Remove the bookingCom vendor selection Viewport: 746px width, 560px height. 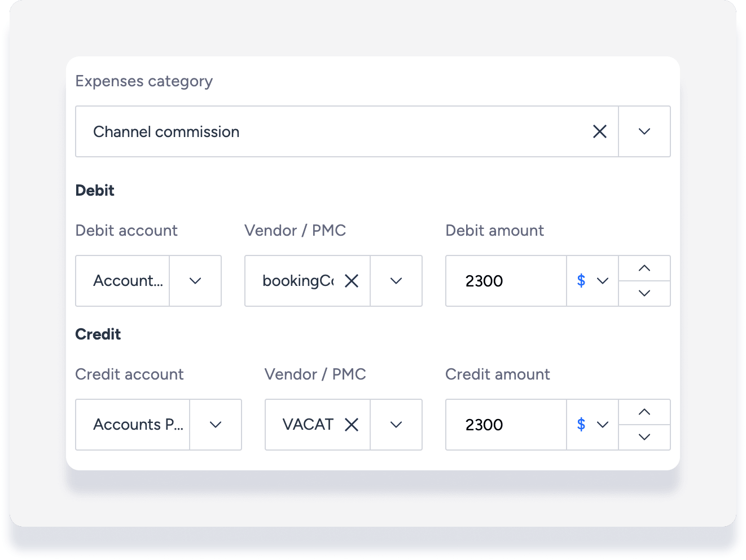pos(352,281)
